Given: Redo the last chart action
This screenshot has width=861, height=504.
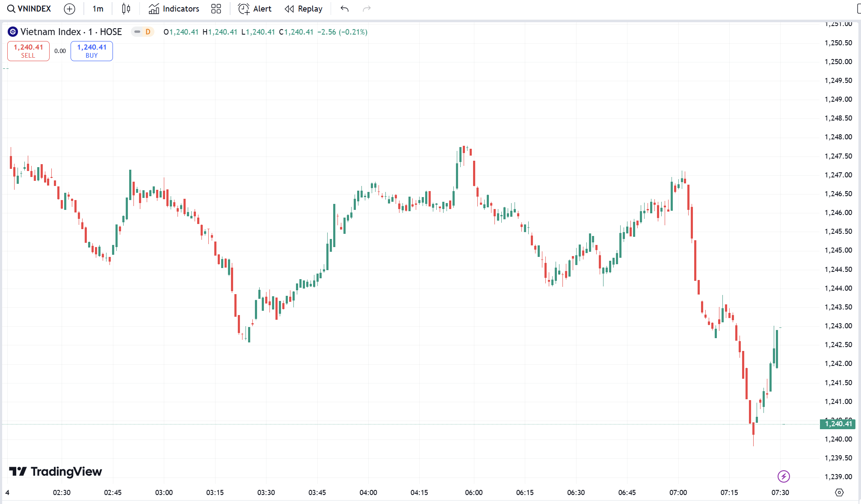Looking at the screenshot, I should click(x=367, y=9).
